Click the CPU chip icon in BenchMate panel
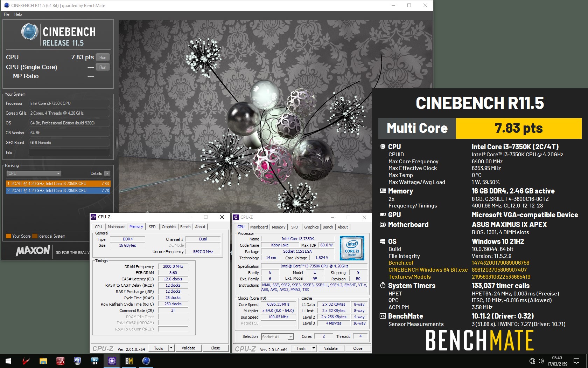The height and width of the screenshot is (368, 588). coord(383,147)
